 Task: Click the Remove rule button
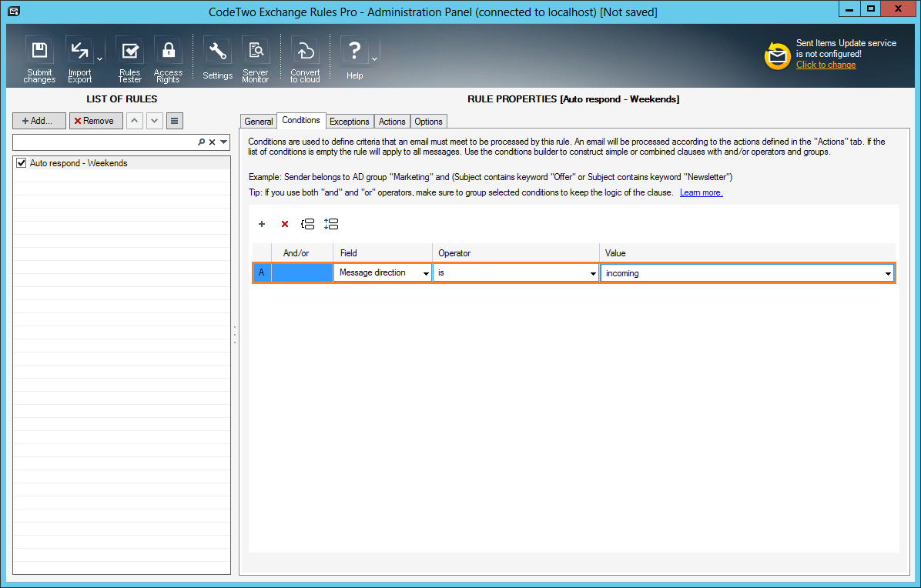(95, 121)
